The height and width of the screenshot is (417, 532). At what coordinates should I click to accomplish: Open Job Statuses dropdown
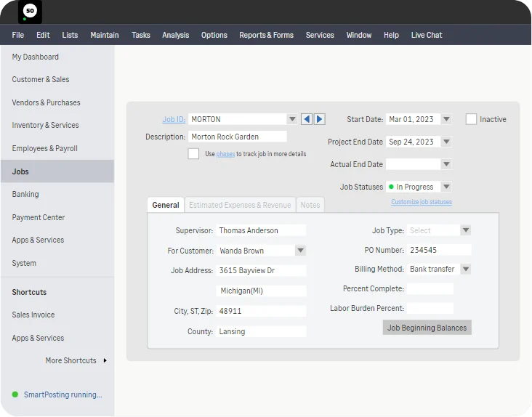(446, 187)
